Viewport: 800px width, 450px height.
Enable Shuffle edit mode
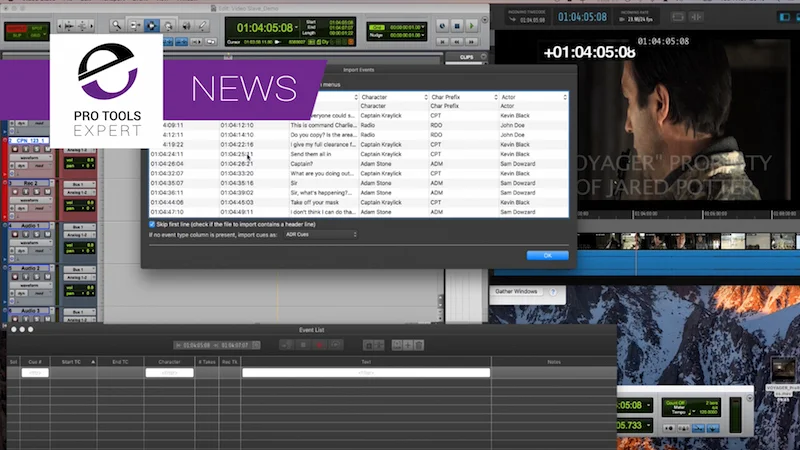pos(17,28)
